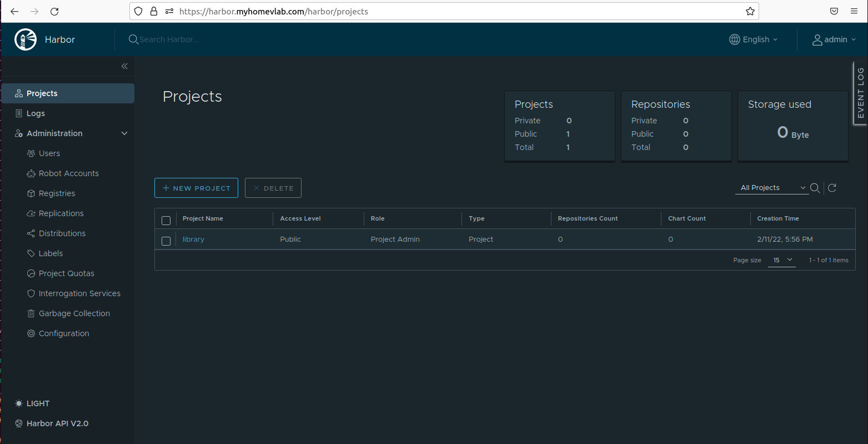Click the Harbor lighthouse logo
868x444 pixels.
pyautogui.click(x=26, y=39)
